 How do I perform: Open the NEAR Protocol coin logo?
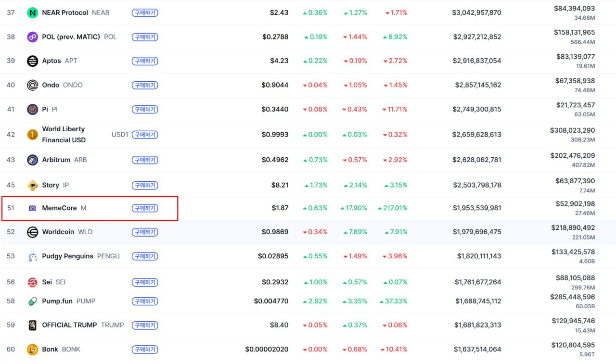(32, 13)
